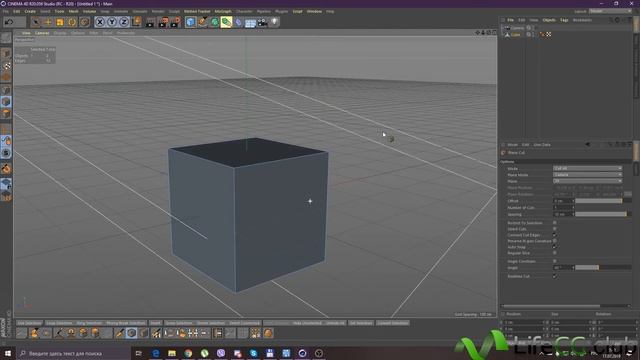Click the Loop Selection button
640x360 pixels.
point(59,323)
